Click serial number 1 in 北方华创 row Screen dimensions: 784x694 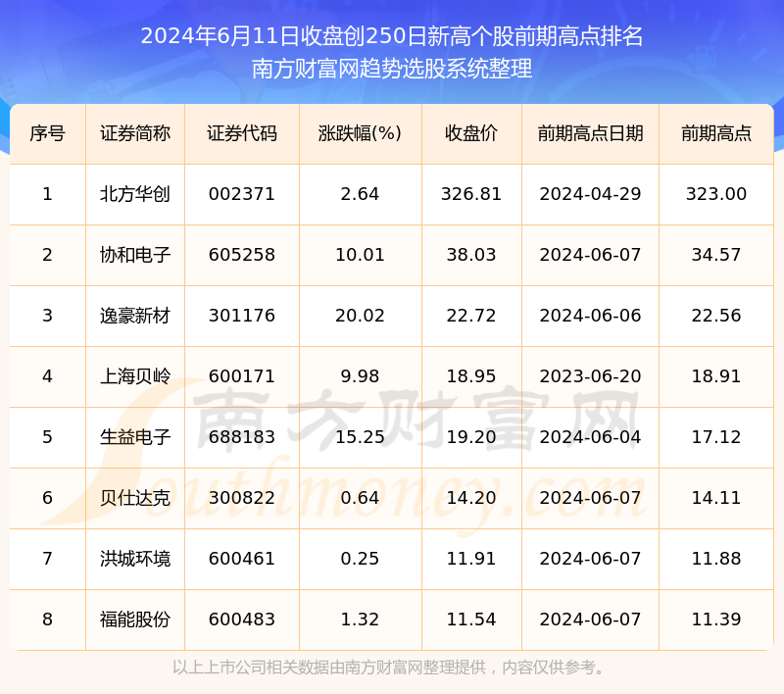click(x=47, y=194)
